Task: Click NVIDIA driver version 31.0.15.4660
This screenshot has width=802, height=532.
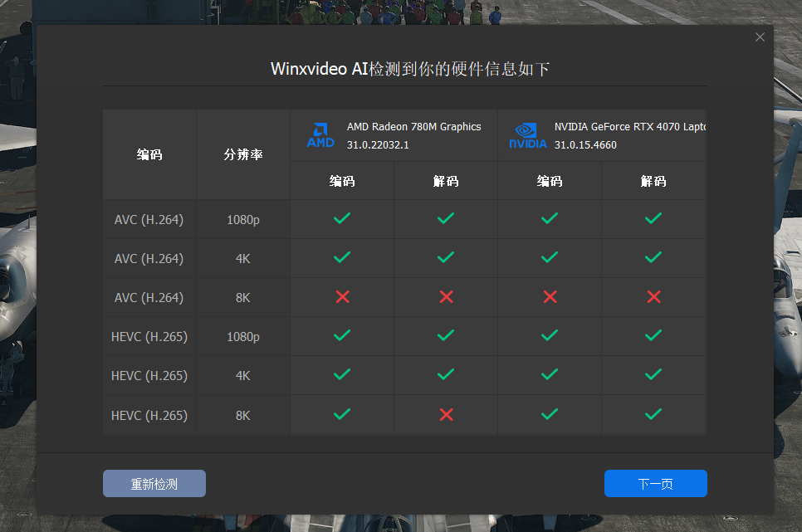Action: (x=585, y=144)
